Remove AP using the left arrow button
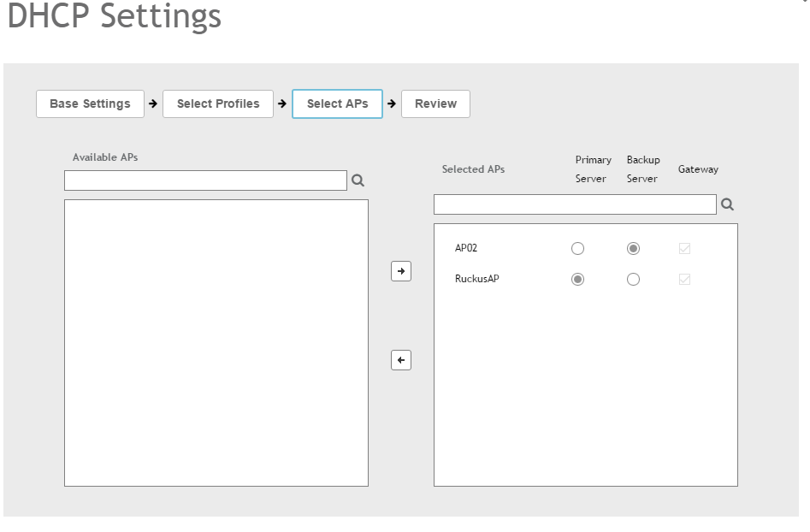 pyautogui.click(x=401, y=360)
